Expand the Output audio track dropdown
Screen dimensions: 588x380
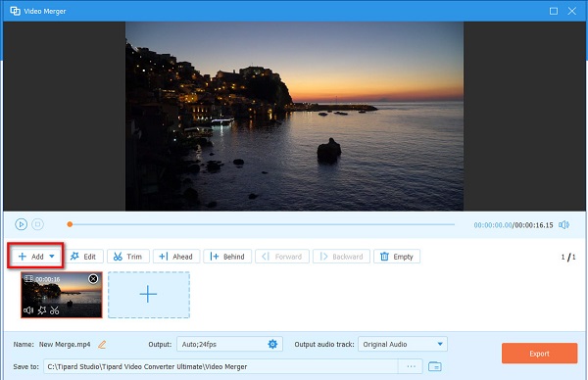pyautogui.click(x=403, y=344)
